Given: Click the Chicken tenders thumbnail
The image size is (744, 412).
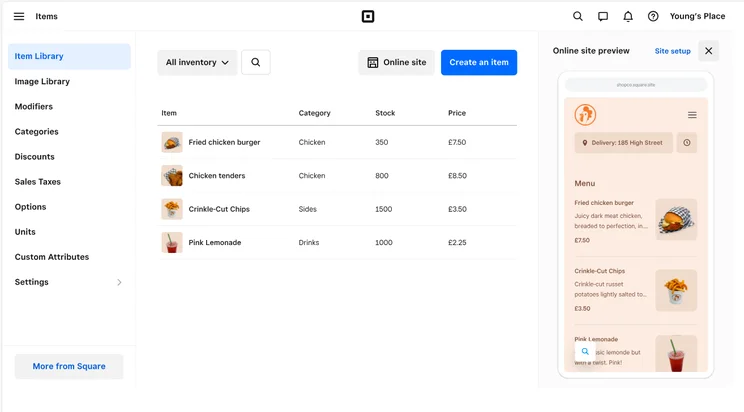Looking at the screenshot, I should pos(172,176).
